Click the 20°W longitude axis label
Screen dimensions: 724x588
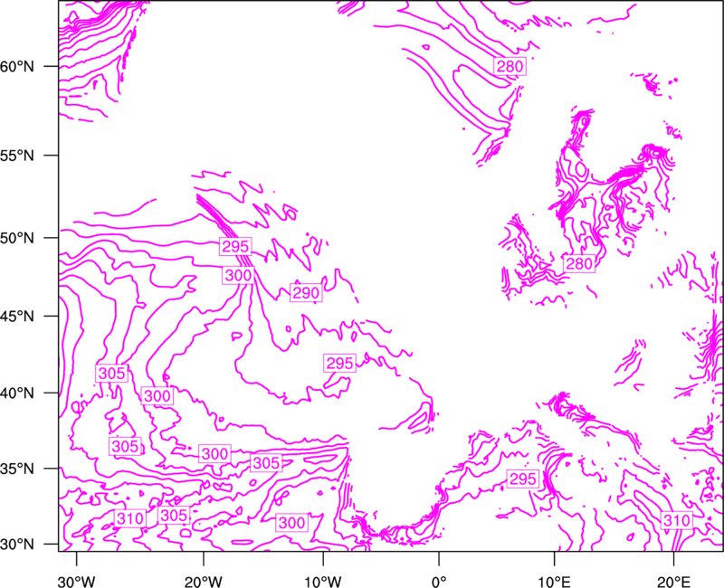(203, 582)
